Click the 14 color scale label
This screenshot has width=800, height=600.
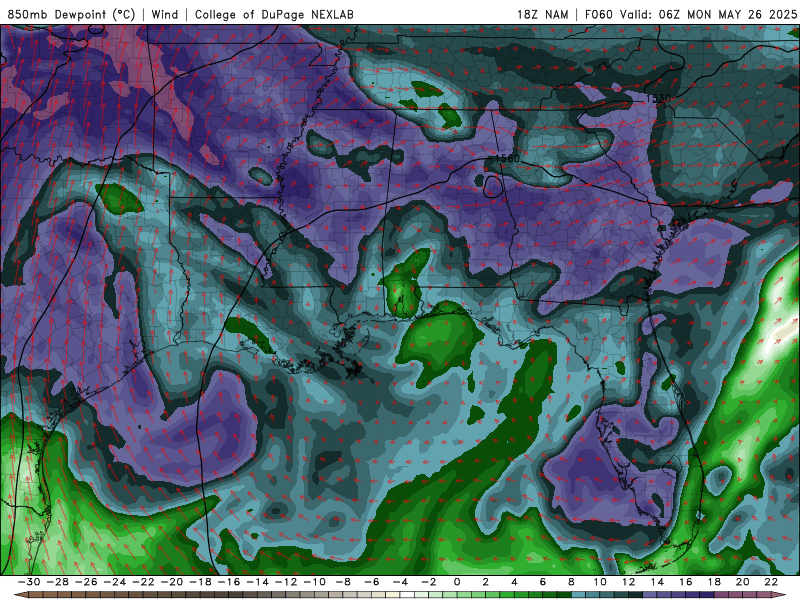point(657,582)
